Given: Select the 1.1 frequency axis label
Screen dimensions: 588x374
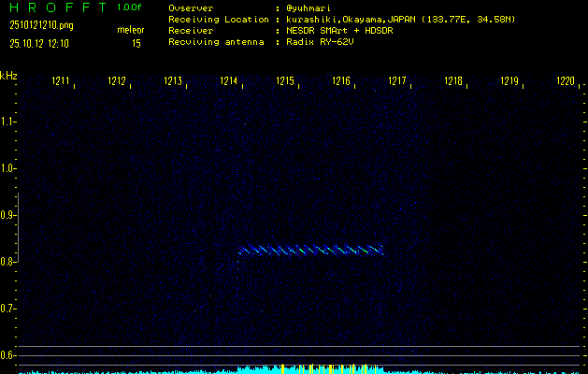Looking at the screenshot, I should (8, 122).
